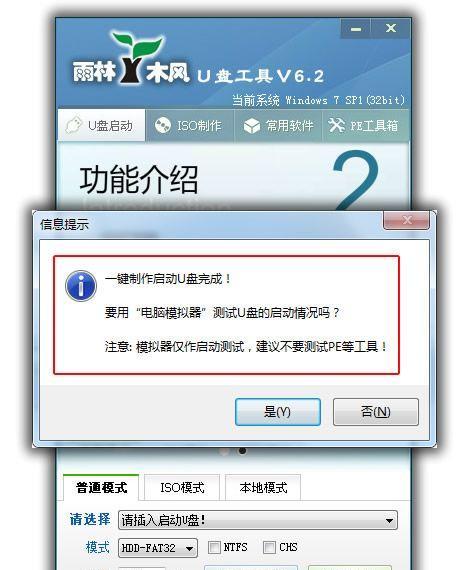Open the HDD-FAT32 mode dropdown
The height and width of the screenshot is (570, 468).
click(158, 548)
